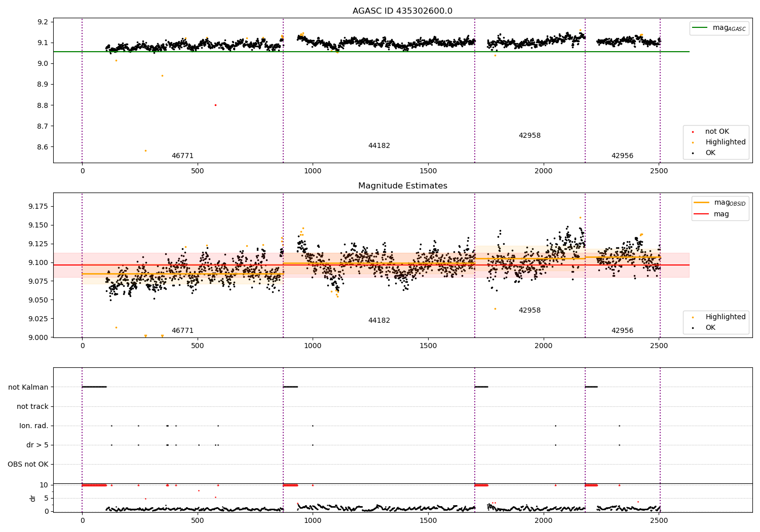
Task: Click the dr > 5 row label
Action: coord(37,445)
